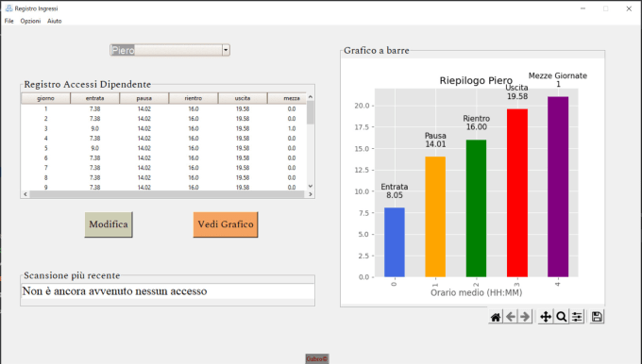Screen dimensions: 642x364
Task: Click the purple Mezze Giornate bar
Action: 558,187
